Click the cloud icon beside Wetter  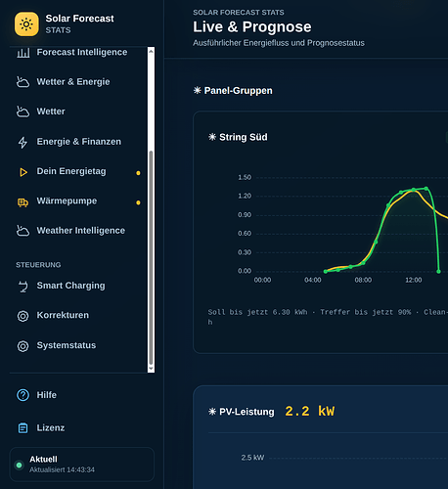coord(22,111)
